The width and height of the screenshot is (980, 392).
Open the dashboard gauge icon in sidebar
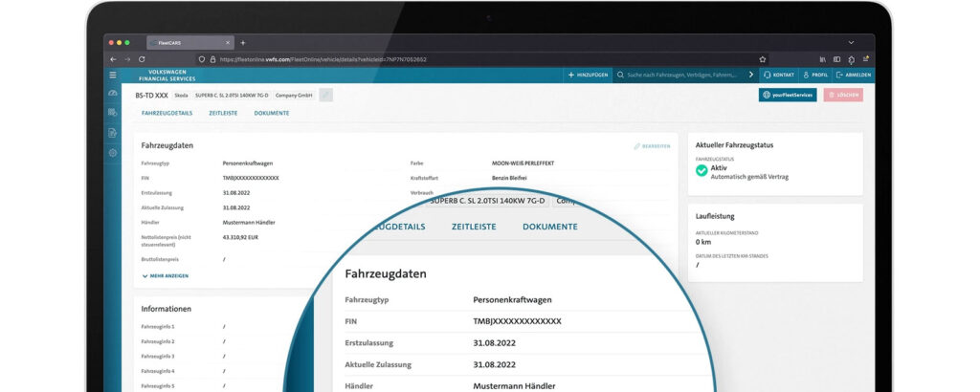[x=113, y=93]
